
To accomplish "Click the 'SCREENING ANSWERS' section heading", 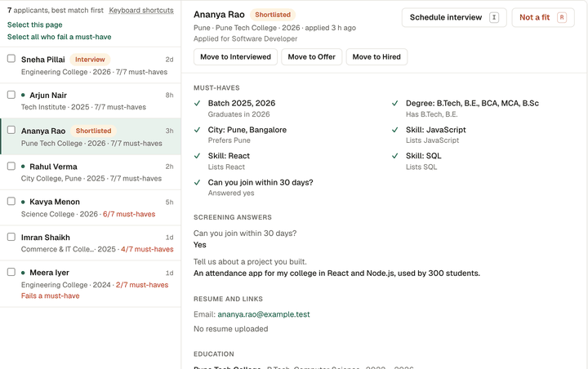I will [233, 217].
